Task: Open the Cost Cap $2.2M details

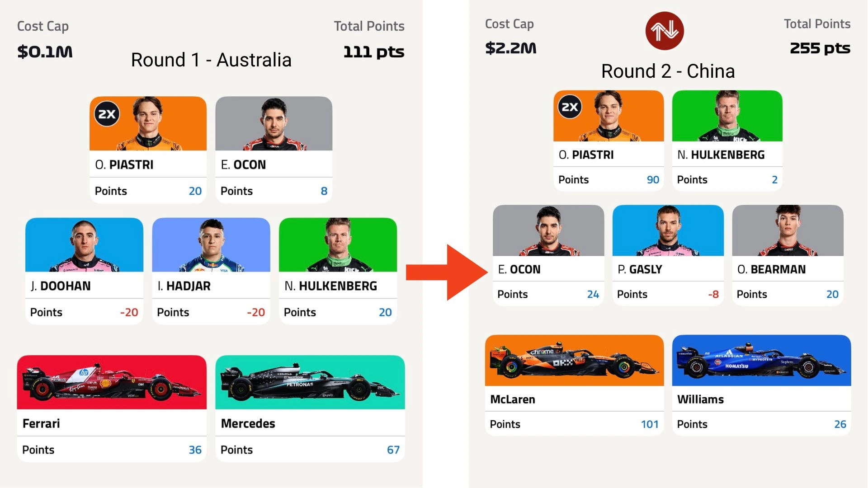Action: [x=510, y=47]
